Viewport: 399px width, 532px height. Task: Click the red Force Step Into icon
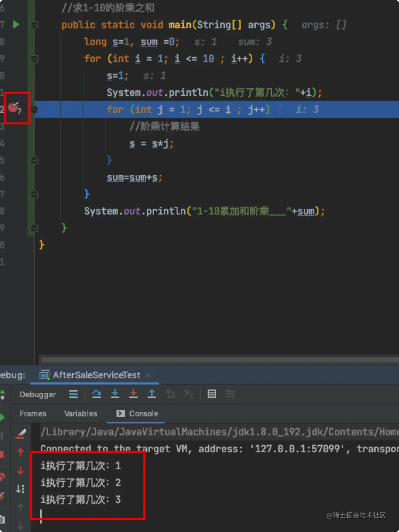click(133, 394)
